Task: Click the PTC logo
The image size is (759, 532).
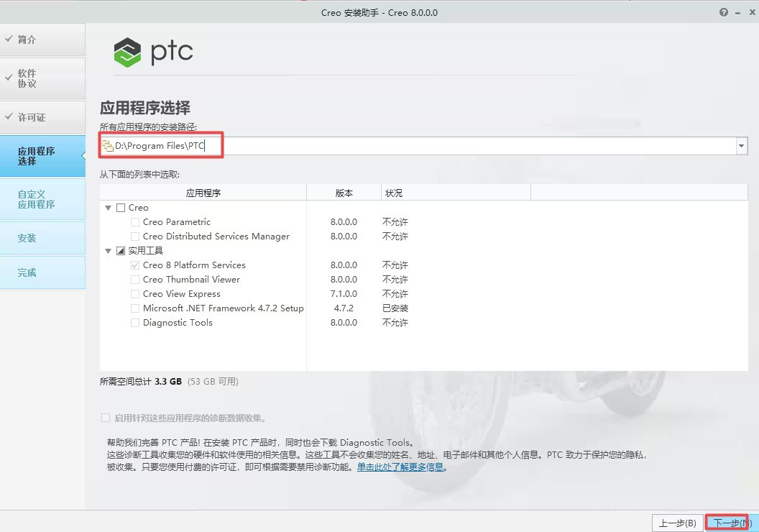Action: coord(152,52)
